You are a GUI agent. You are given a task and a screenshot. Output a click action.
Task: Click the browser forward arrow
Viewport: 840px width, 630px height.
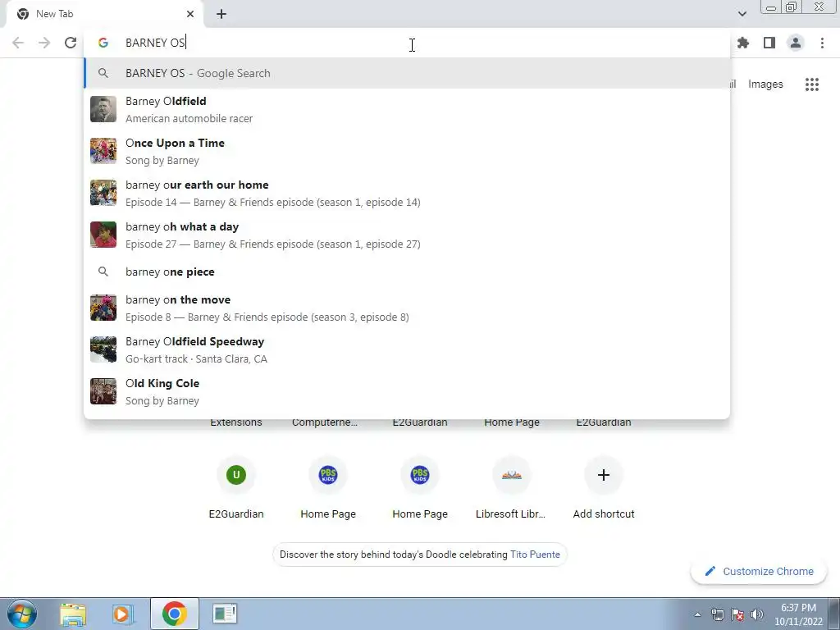click(x=44, y=43)
